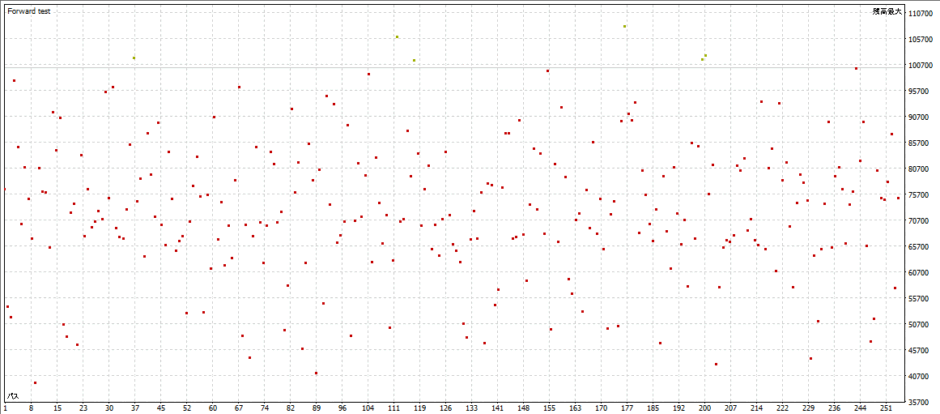Click the green point directly above pass 111
This screenshot has width=940, height=414.
tap(396, 37)
